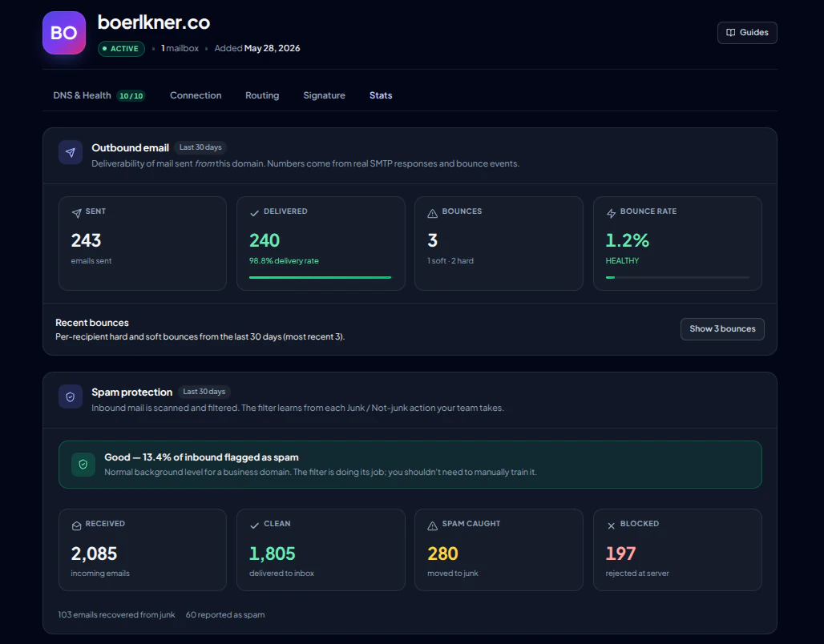
Task: Click the ACTIVE status badge
Action: pos(121,48)
